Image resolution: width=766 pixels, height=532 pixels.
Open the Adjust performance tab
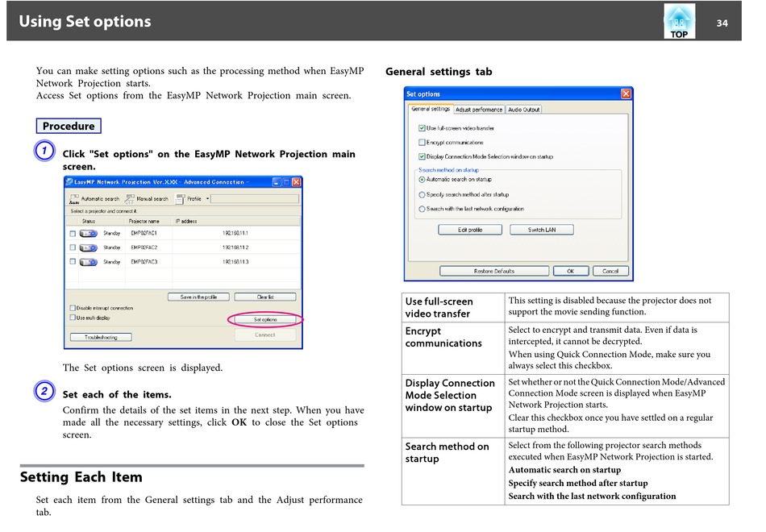point(479,110)
